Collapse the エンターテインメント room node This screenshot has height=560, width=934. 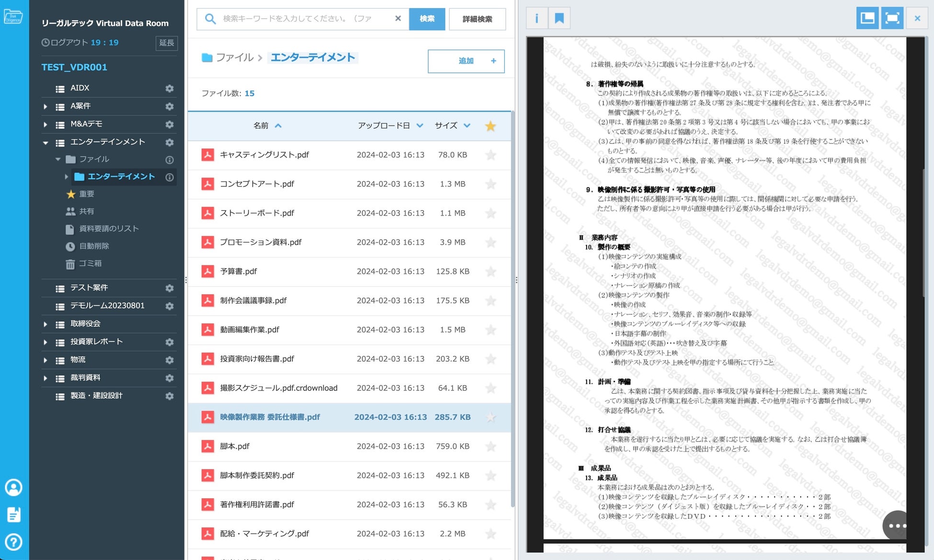click(45, 142)
